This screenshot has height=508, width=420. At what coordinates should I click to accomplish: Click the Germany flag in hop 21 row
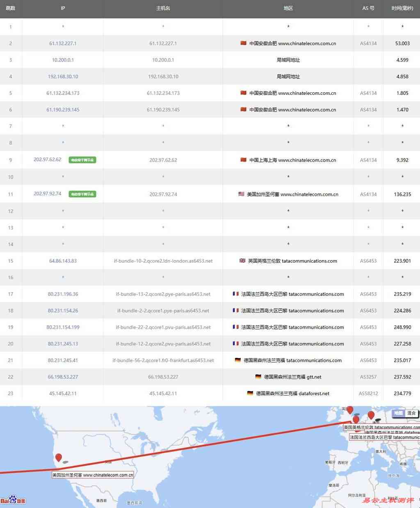pos(238,360)
